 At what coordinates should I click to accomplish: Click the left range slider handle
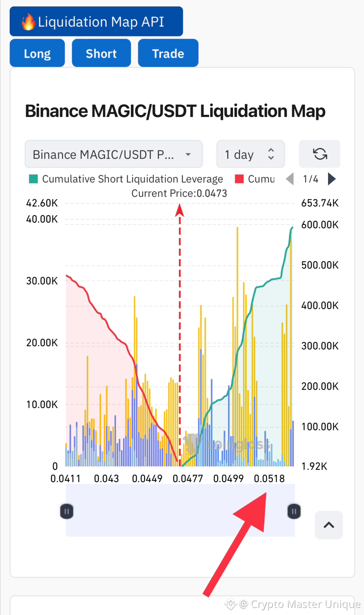(66, 511)
